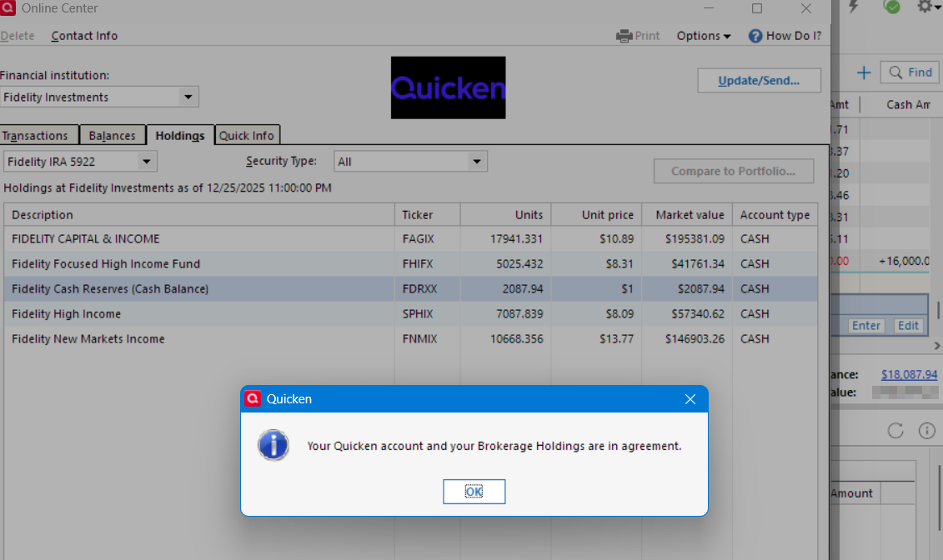Expand the Financial institution dropdown

pos(188,97)
